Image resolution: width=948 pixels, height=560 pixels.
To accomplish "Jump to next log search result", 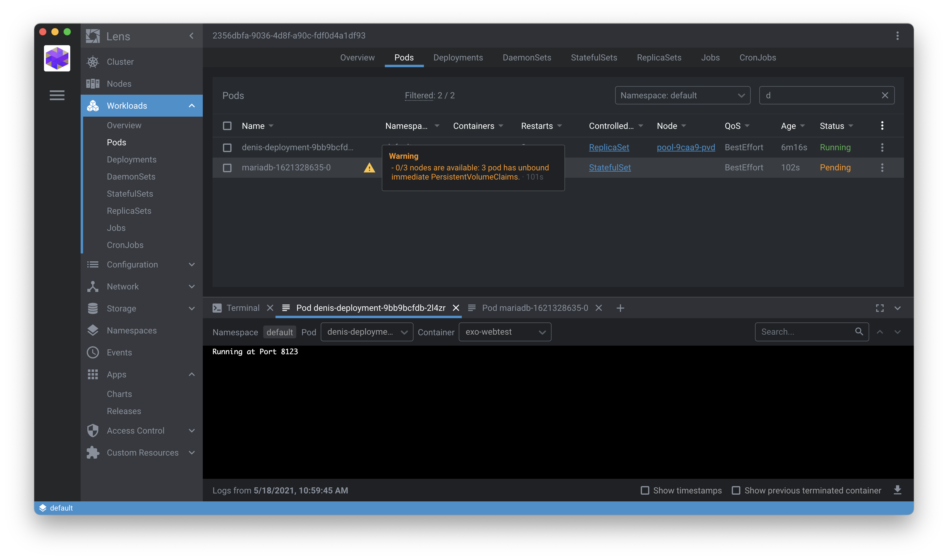I will [x=897, y=332].
